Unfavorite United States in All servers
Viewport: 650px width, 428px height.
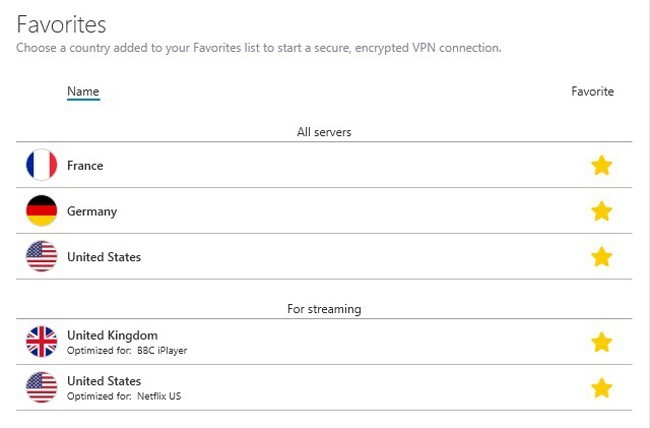click(601, 257)
